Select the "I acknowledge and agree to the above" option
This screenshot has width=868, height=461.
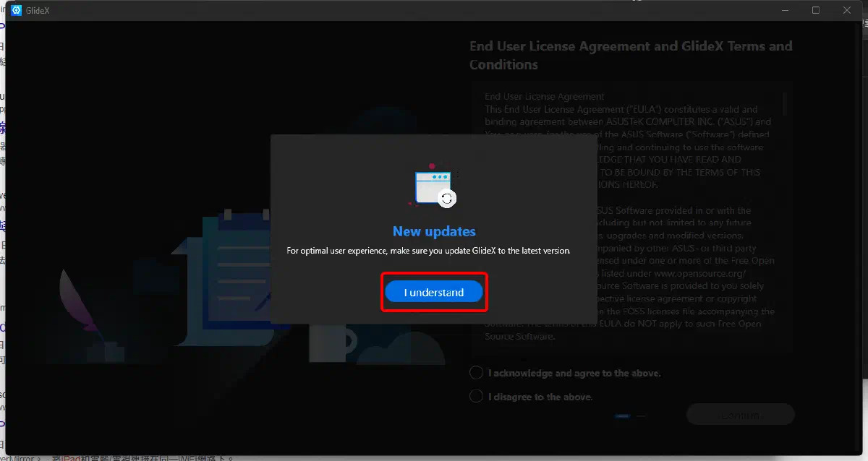click(476, 373)
